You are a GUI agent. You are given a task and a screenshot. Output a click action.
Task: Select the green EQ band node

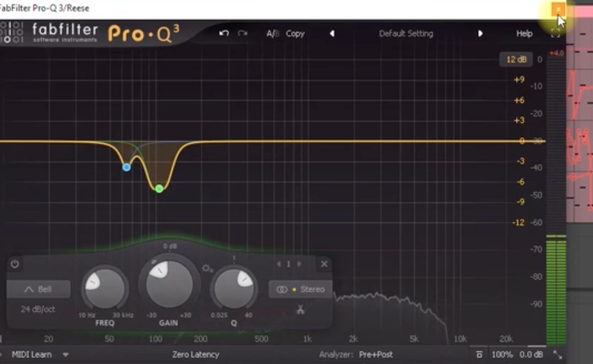[159, 189]
